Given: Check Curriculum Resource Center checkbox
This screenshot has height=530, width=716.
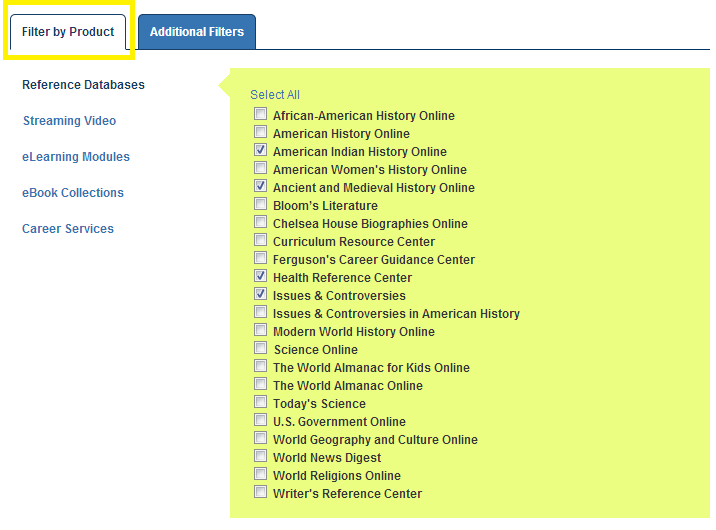Looking at the screenshot, I should click(x=260, y=240).
